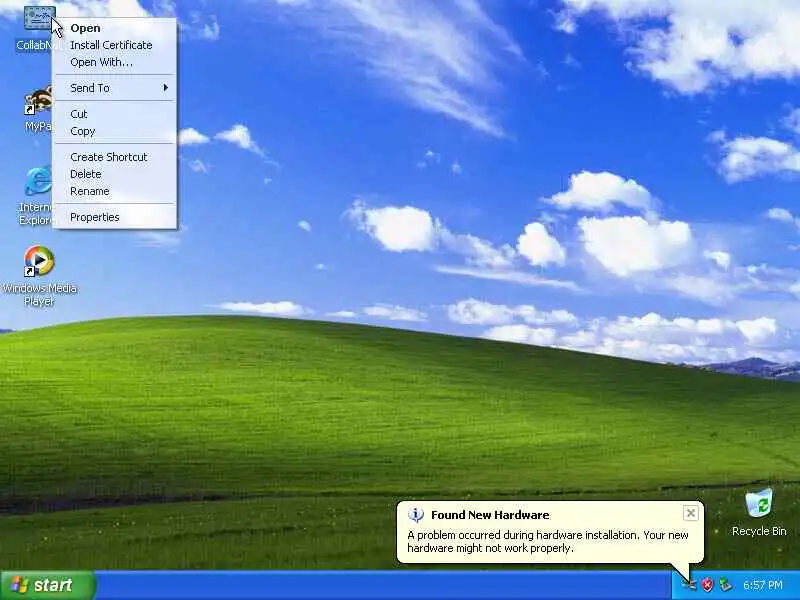The image size is (800, 600).
Task: Select Delete in the context menu
Action: pos(115,174)
